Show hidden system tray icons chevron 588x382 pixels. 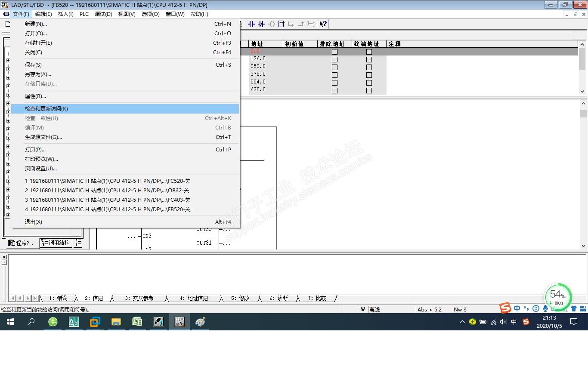(462, 322)
